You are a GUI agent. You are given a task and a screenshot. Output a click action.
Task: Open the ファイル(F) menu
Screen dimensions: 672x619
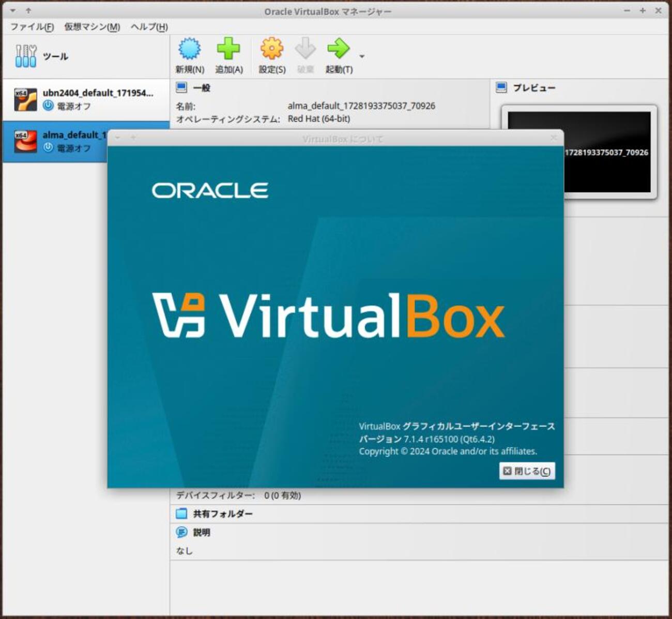tap(31, 27)
